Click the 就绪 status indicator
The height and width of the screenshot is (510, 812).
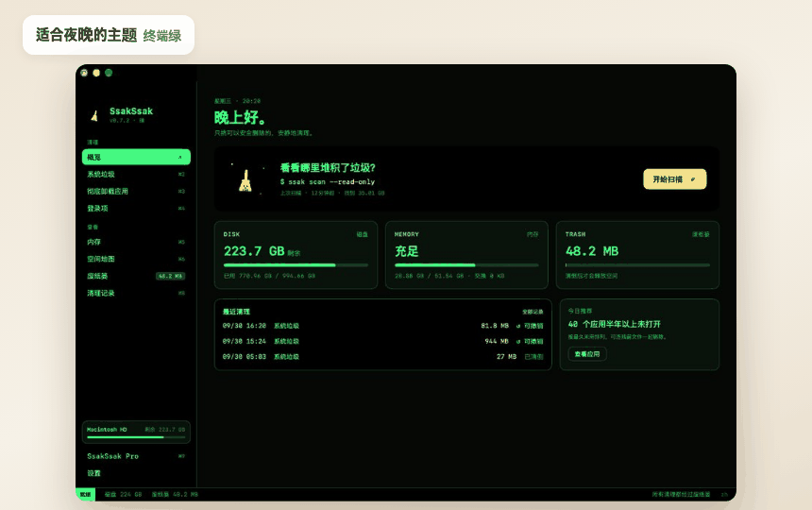click(x=85, y=495)
